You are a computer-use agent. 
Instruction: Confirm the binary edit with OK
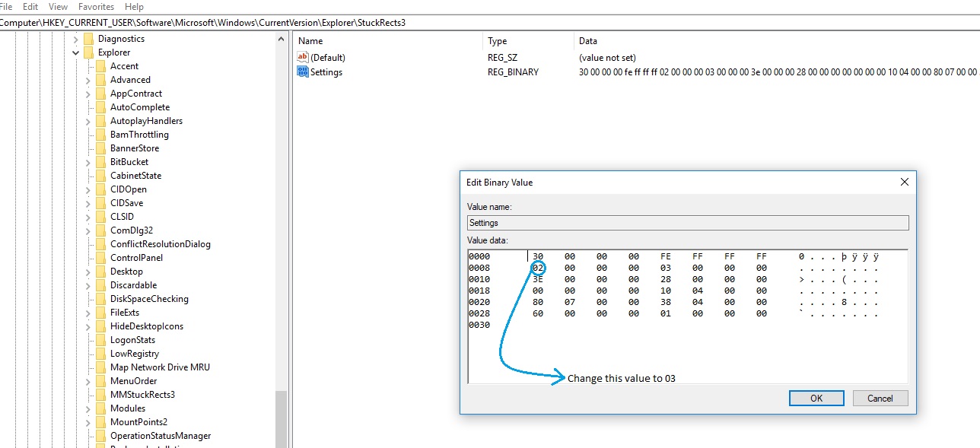pyautogui.click(x=816, y=398)
